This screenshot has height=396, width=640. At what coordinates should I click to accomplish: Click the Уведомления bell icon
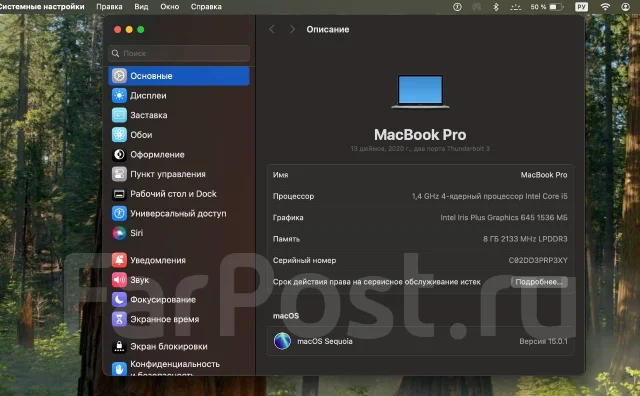click(119, 260)
